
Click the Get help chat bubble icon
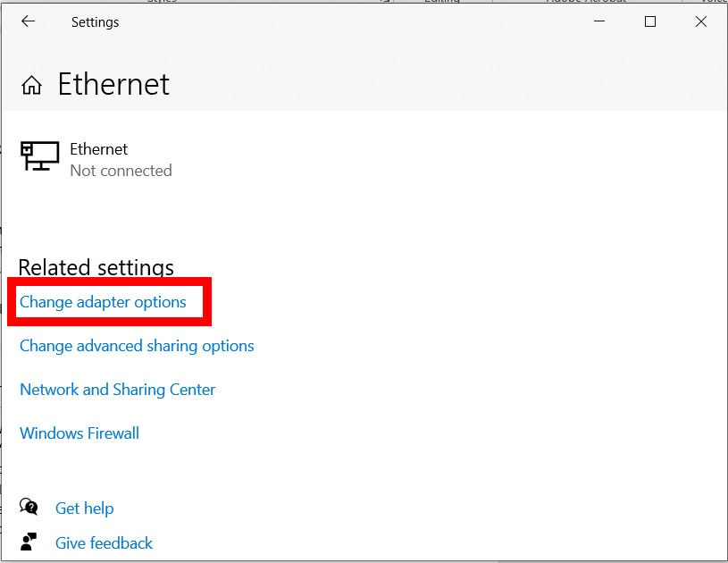tap(29, 508)
